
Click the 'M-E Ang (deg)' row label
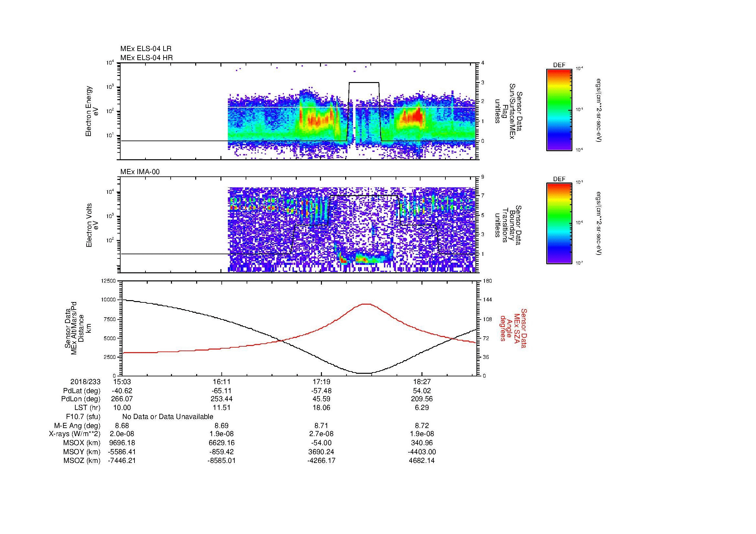(x=77, y=426)
